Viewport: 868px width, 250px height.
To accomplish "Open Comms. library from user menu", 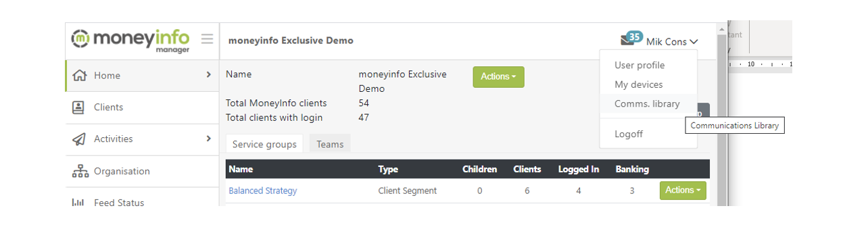I will pyautogui.click(x=647, y=104).
